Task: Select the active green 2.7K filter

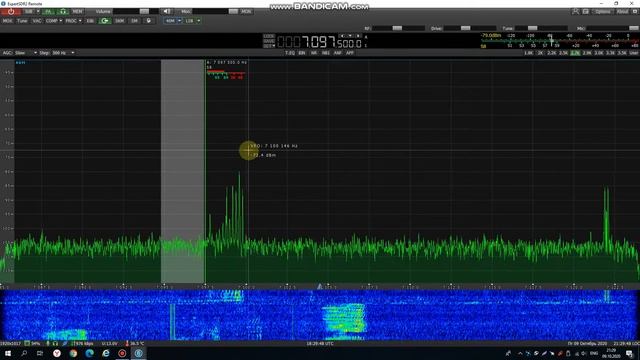Action: (575, 53)
